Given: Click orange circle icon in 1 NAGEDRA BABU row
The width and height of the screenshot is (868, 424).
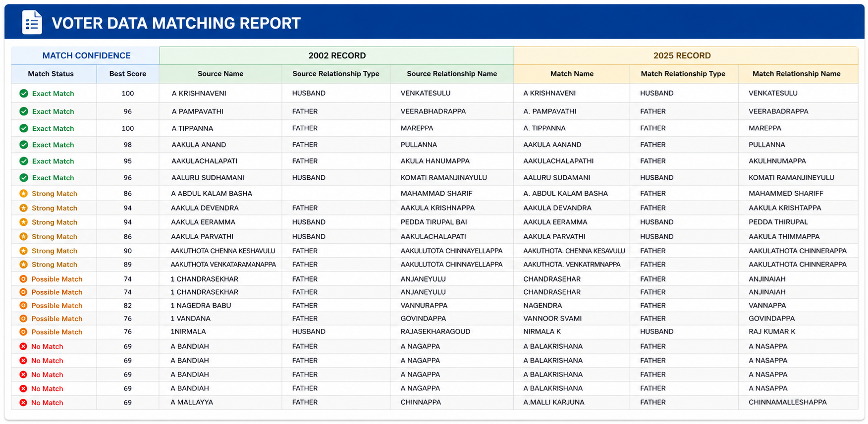Looking at the screenshot, I should click(23, 306).
